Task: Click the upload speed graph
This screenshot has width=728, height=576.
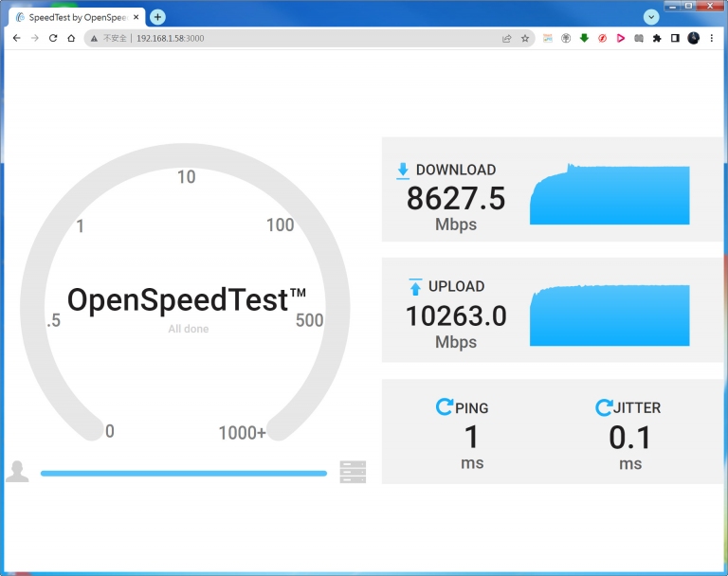Action: click(x=610, y=315)
